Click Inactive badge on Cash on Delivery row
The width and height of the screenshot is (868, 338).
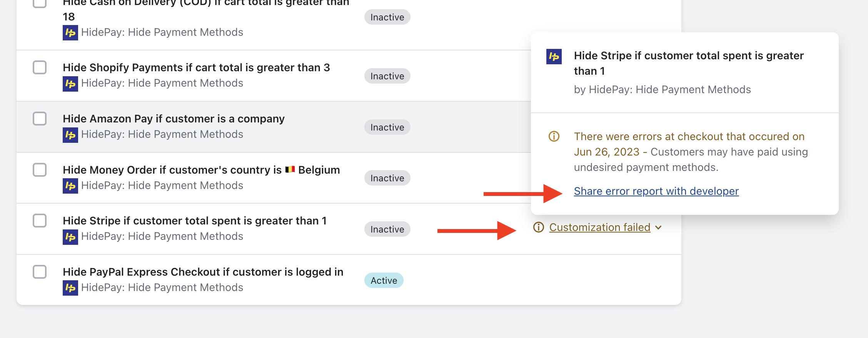coord(387,17)
